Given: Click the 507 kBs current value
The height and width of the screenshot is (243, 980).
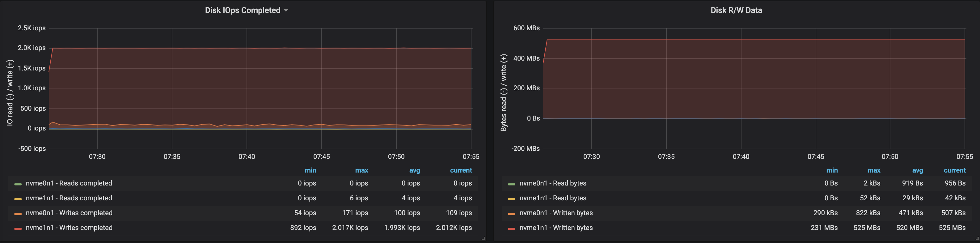Looking at the screenshot, I should point(953,213).
